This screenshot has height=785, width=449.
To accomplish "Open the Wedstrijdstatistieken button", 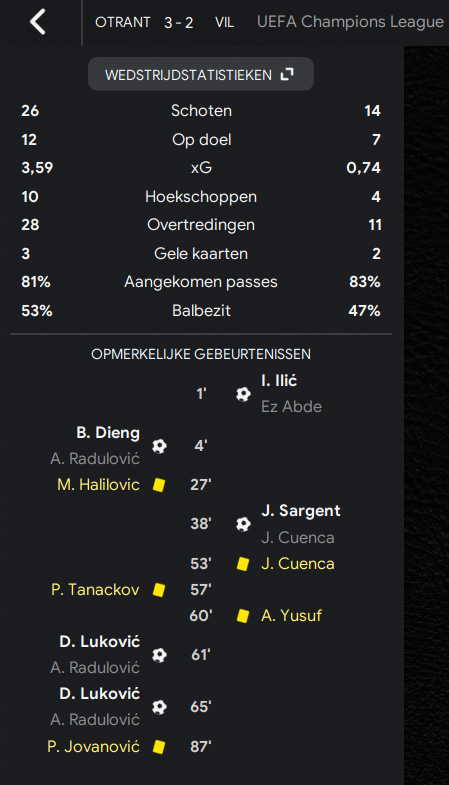I will (201, 74).
